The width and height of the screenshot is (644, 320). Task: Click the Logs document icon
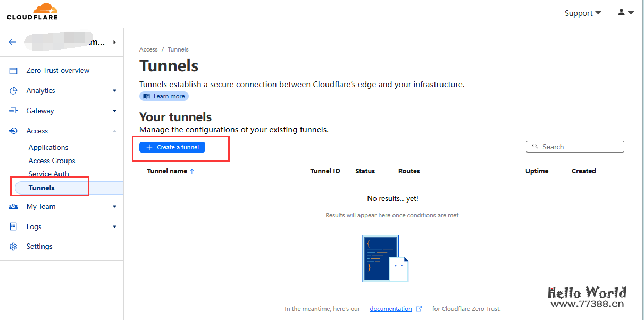coord(13,227)
